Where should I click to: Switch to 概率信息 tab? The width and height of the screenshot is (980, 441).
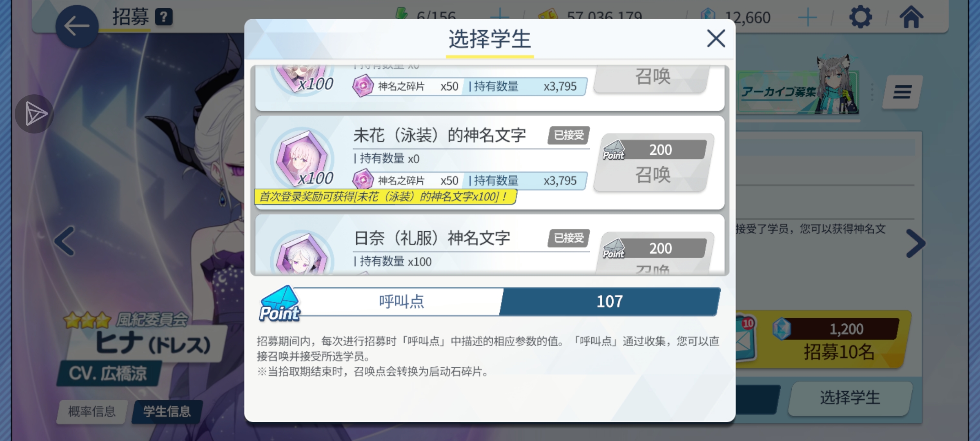click(92, 411)
